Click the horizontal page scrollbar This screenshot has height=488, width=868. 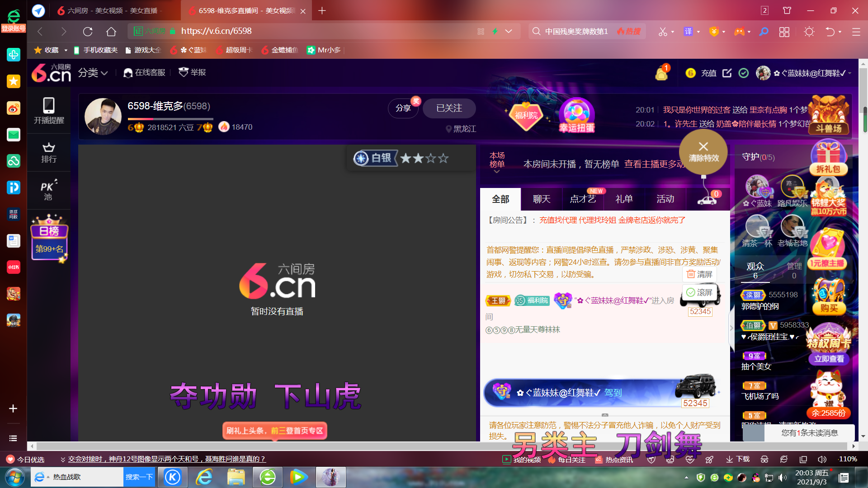click(x=442, y=446)
